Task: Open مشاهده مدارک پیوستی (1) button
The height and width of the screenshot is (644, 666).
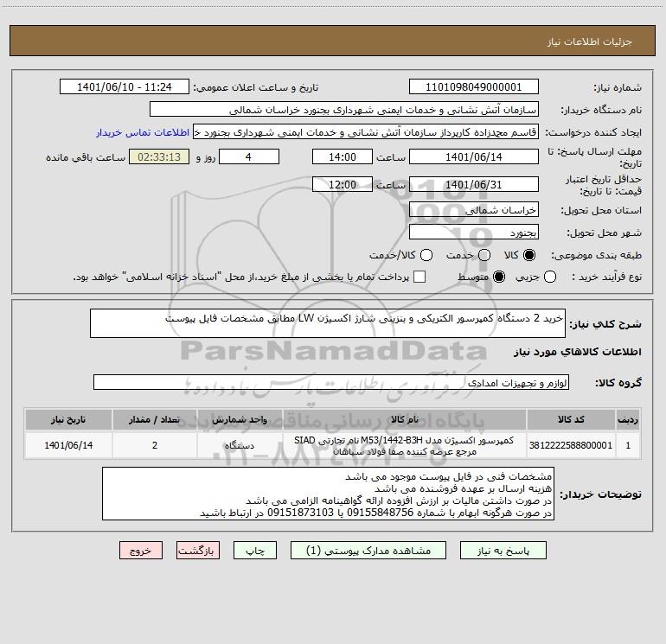Action: coord(368,551)
